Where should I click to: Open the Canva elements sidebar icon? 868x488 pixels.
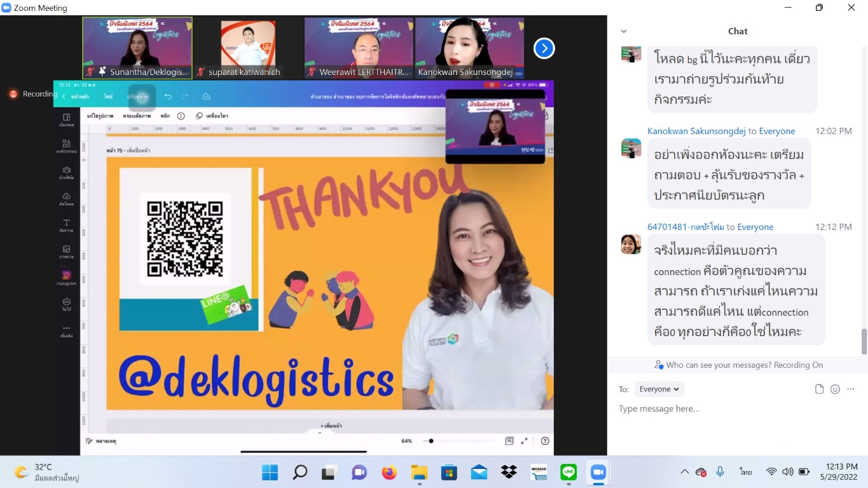pyautogui.click(x=66, y=146)
